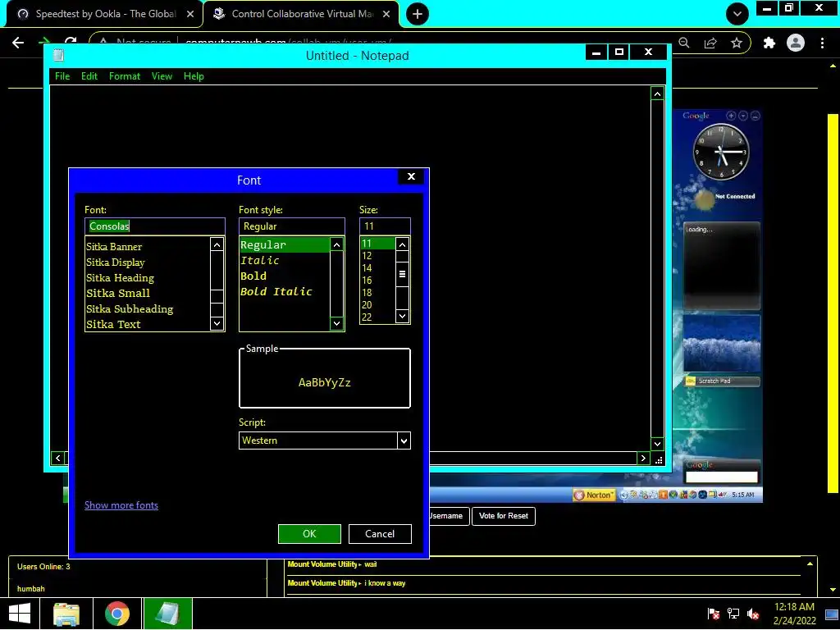Screen dimensions: 840x630
Task: Open the Chrome profile avatar
Action: coord(796,43)
